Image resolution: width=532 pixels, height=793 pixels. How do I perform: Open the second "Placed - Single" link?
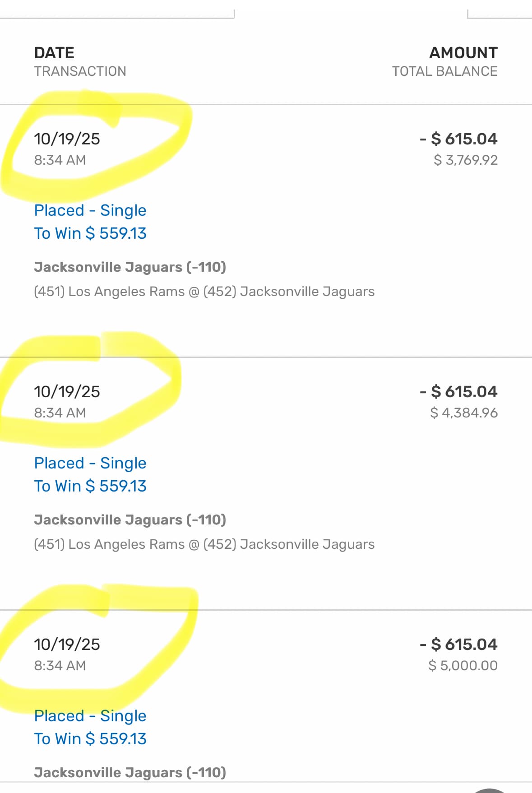pos(90,463)
